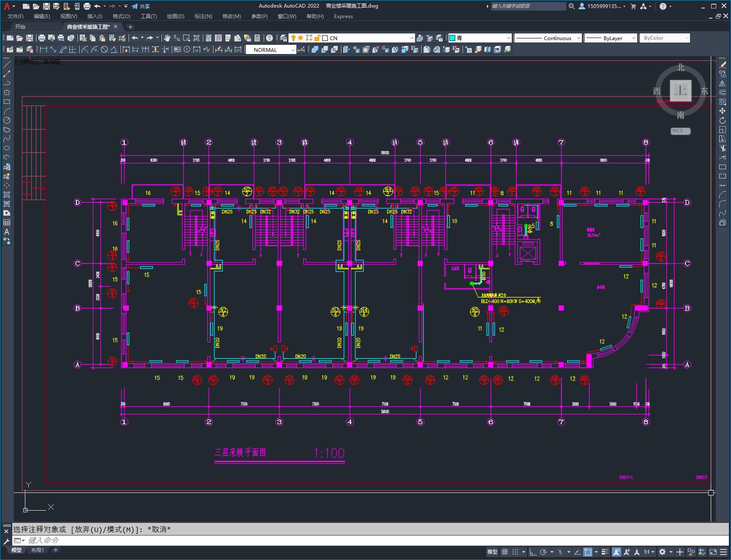This screenshot has height=560, width=731.
Task: Click the keyword search box in title bar
Action: pos(528,6)
